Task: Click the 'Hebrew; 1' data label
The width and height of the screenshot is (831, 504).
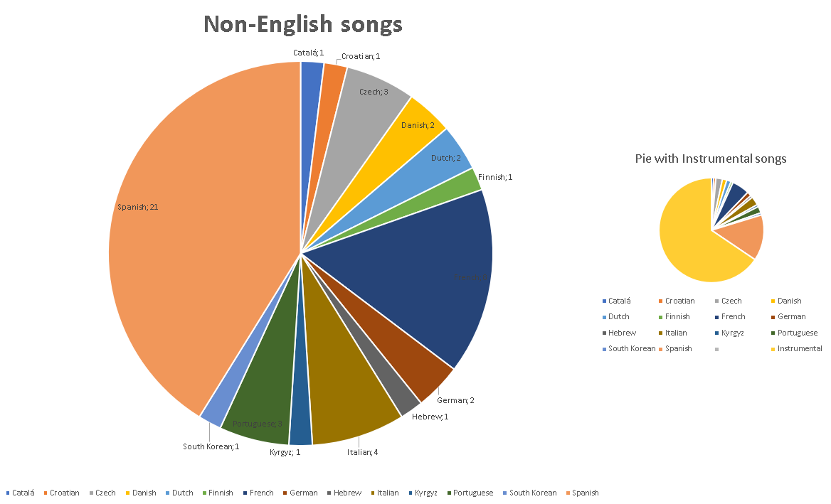Action: [x=430, y=417]
